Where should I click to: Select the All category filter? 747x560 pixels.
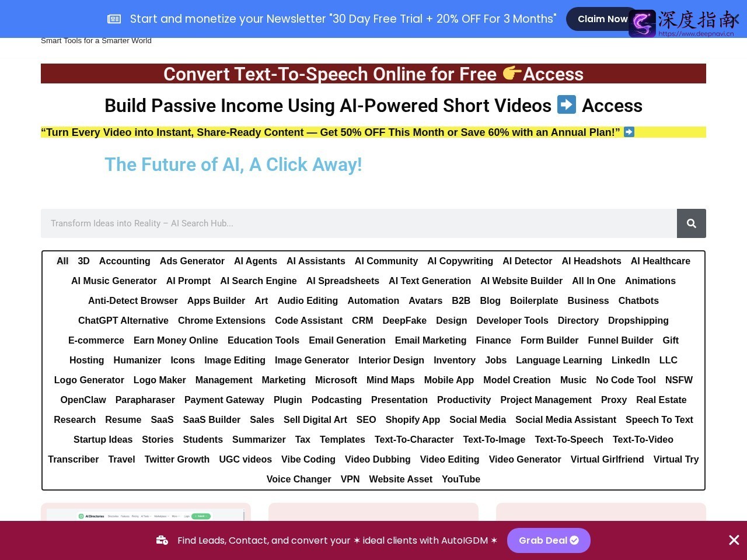(62, 261)
